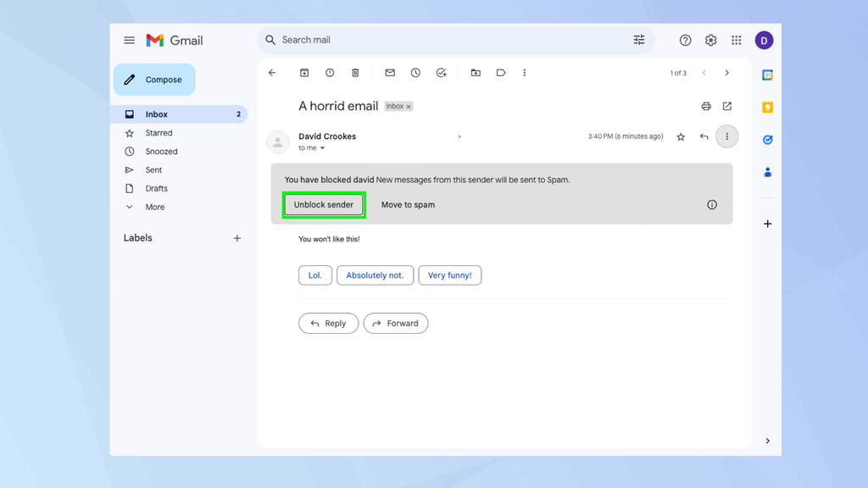Open the Inbox folder in the sidebar
This screenshot has height=488, width=868.
(156, 114)
